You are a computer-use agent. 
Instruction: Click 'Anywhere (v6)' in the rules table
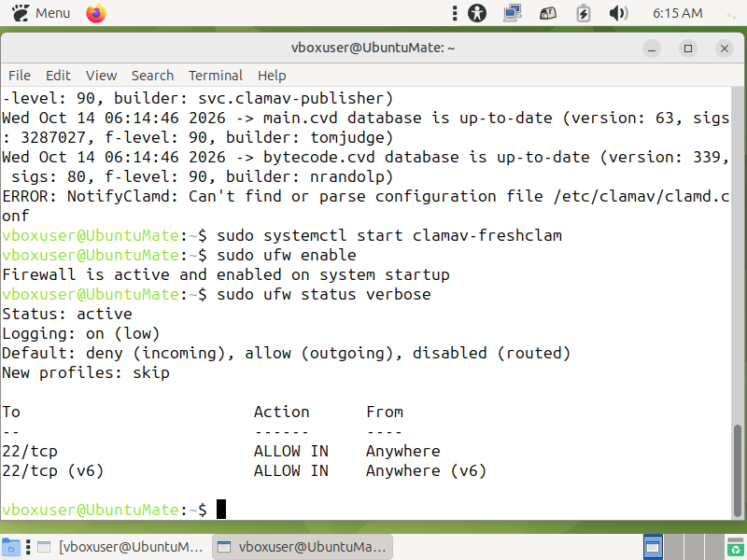point(427,470)
